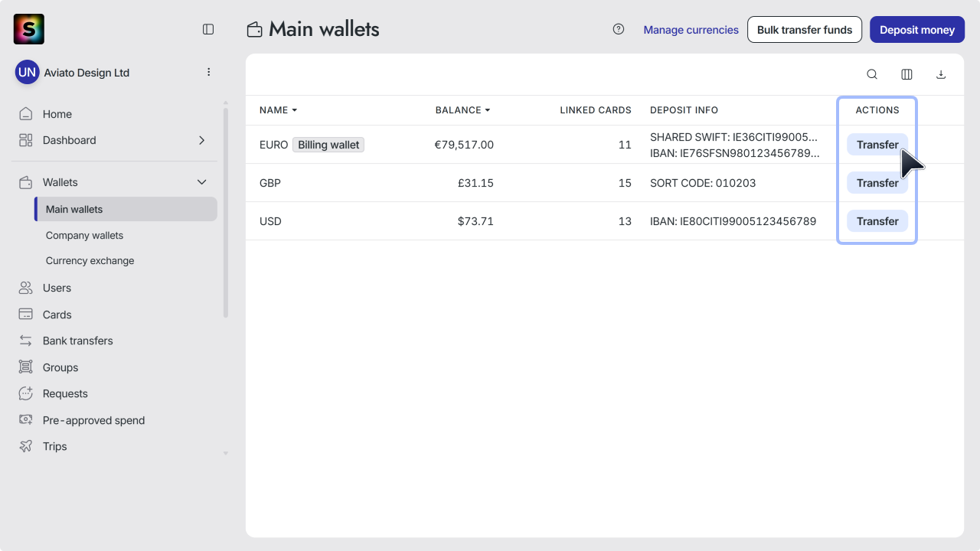
Task: Open the Aviato Design Ltd options menu
Action: click(x=208, y=72)
